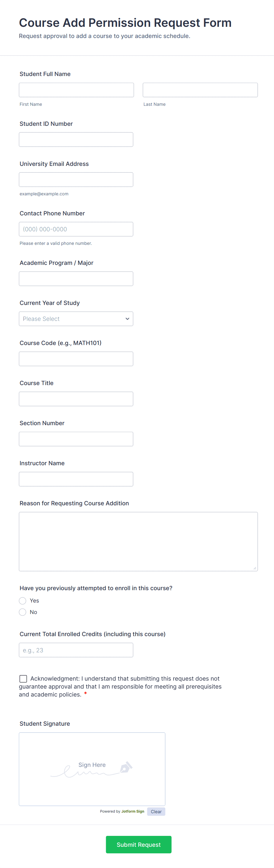Screen dimensions: 274x868
Task: Check the Acknowledgment checkbox
Action: click(x=23, y=679)
